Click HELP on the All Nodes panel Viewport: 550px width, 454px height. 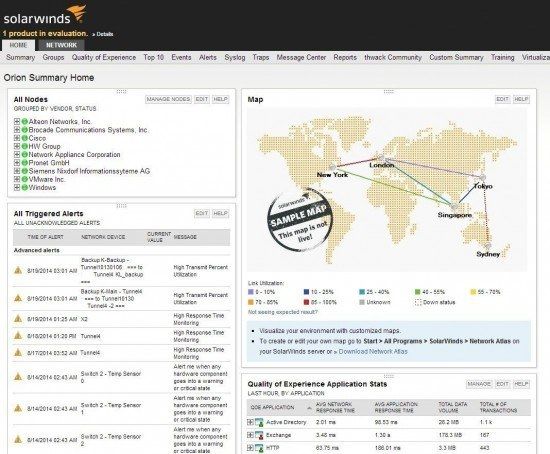tap(221, 99)
